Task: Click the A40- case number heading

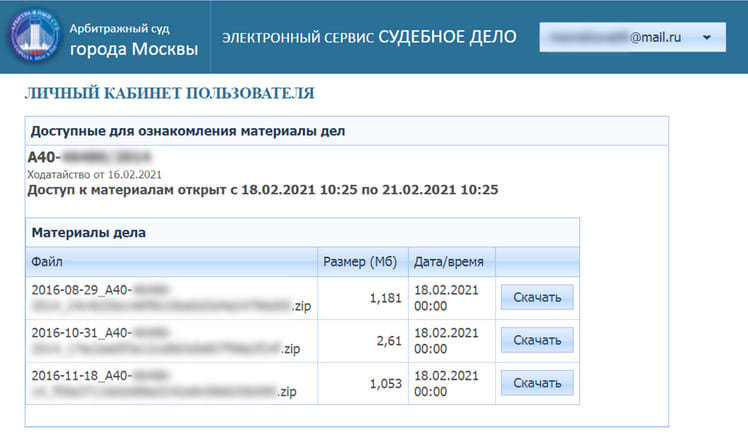Action: tap(89, 157)
